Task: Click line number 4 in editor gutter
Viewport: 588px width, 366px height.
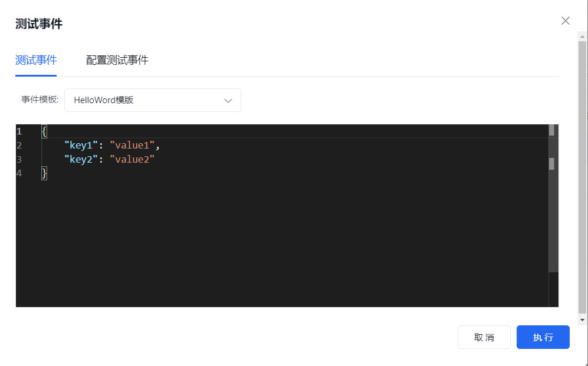Action: point(19,173)
